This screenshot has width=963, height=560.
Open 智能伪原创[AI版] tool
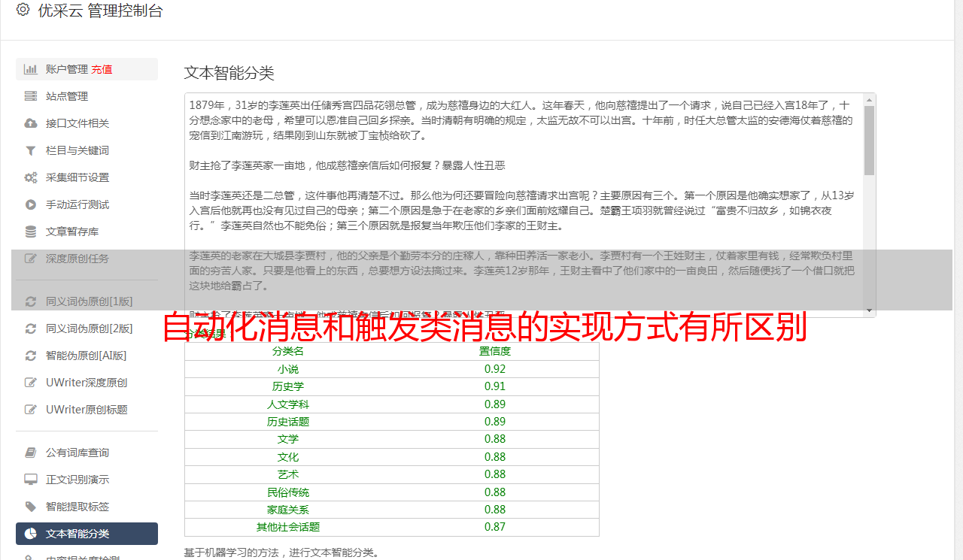coord(87,356)
